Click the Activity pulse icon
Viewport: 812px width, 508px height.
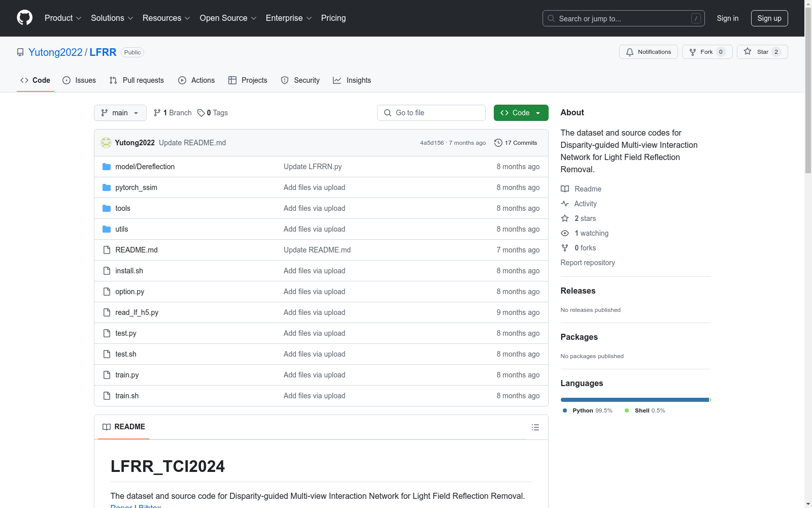click(565, 204)
